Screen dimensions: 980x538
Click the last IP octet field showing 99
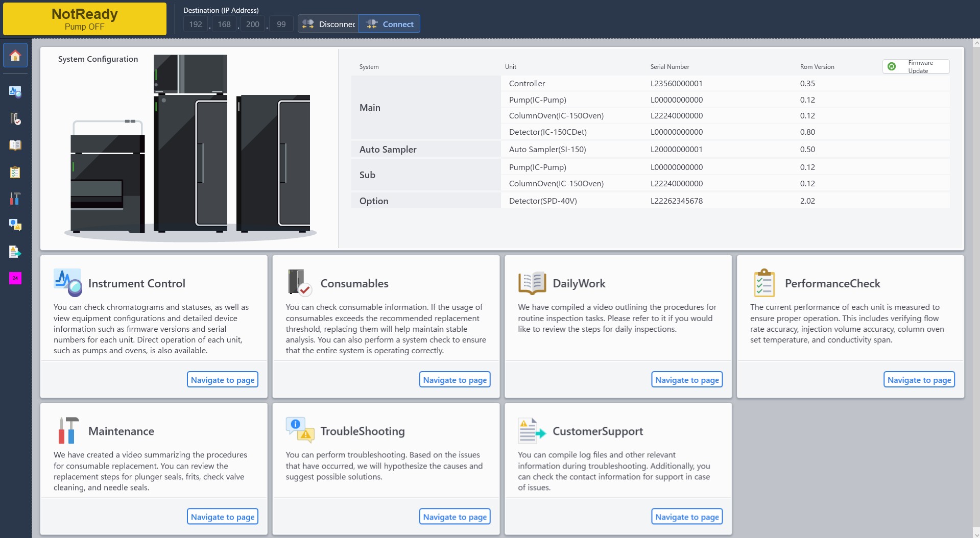(x=281, y=24)
